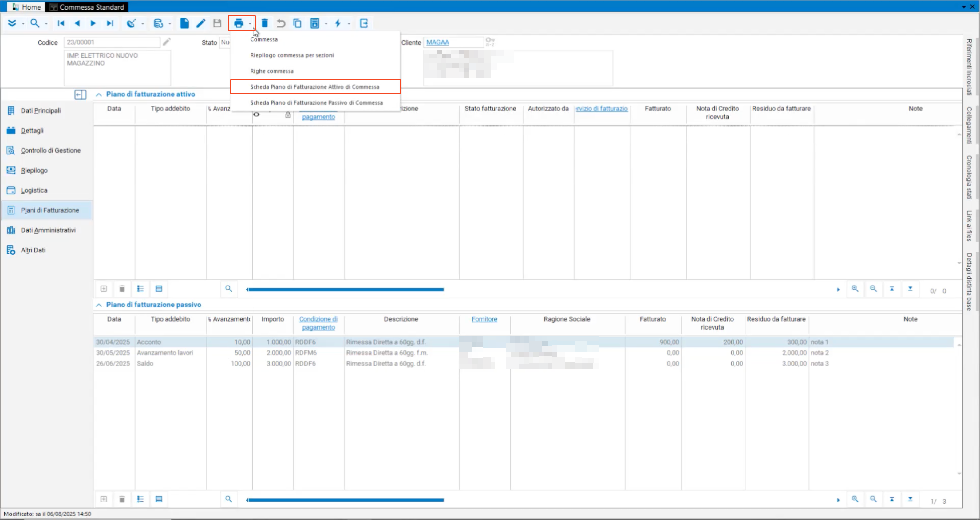This screenshot has height=520, width=980.
Task: Open the search tool dropdown arrow
Action: point(46,24)
